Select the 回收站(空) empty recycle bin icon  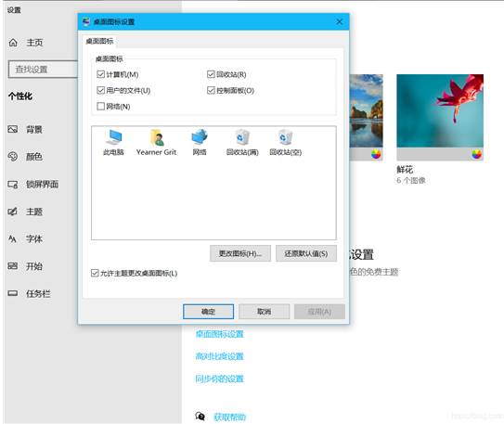click(x=286, y=138)
